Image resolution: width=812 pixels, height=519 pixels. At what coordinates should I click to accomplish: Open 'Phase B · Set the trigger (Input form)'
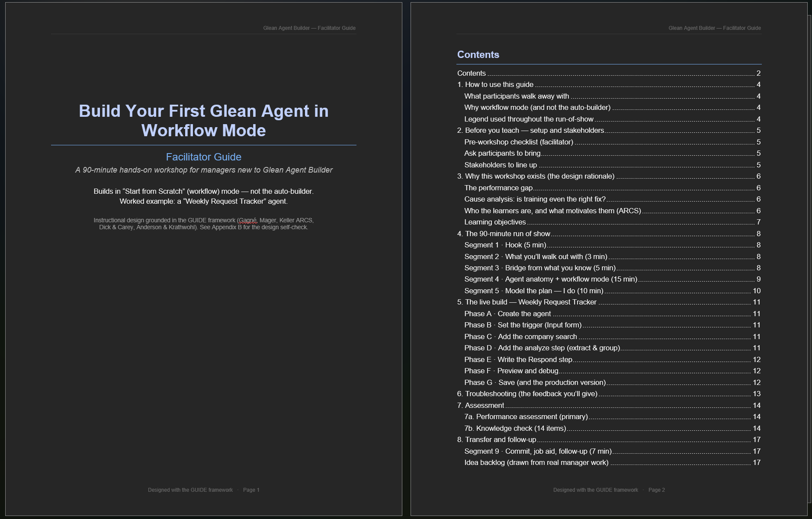point(612,325)
